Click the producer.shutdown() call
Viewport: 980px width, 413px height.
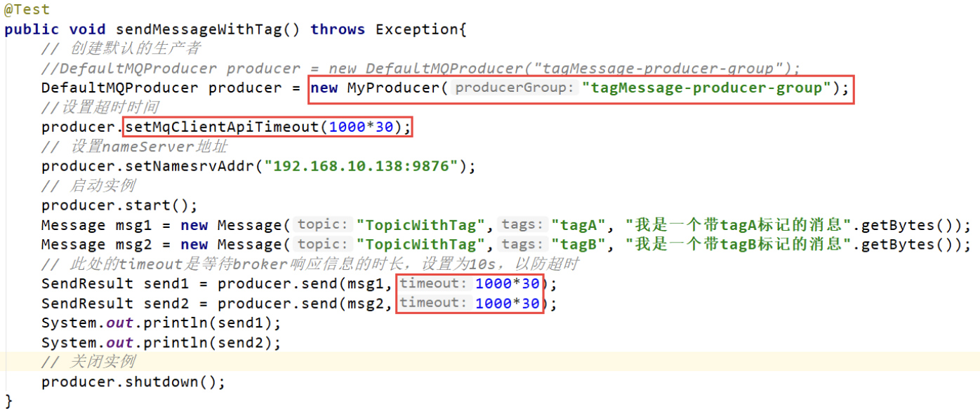tap(133, 382)
